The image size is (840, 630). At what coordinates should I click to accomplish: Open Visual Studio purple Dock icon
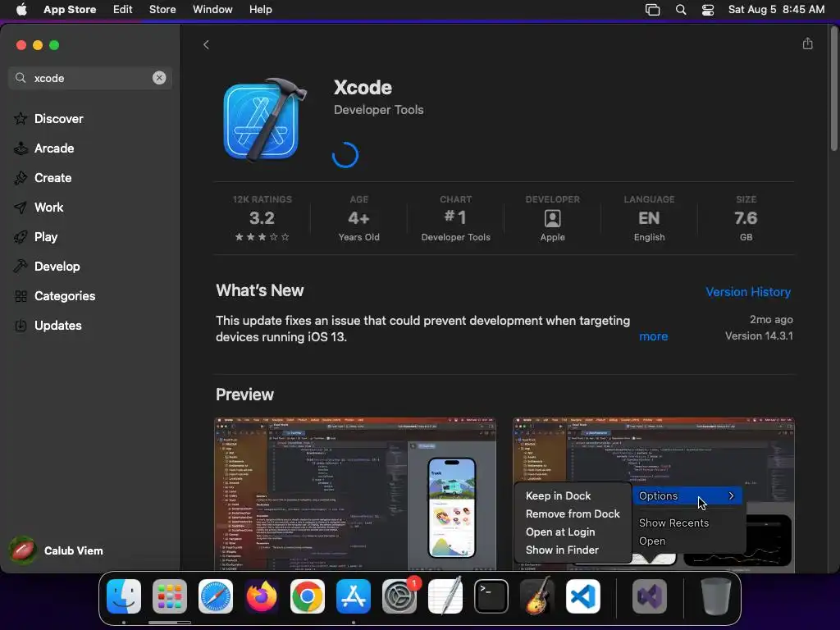(x=650, y=596)
